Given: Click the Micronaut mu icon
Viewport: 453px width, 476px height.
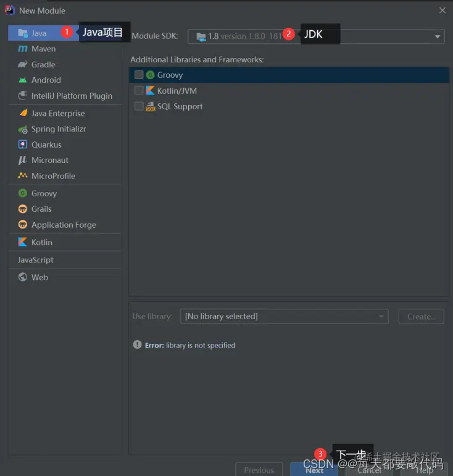Looking at the screenshot, I should (23, 160).
